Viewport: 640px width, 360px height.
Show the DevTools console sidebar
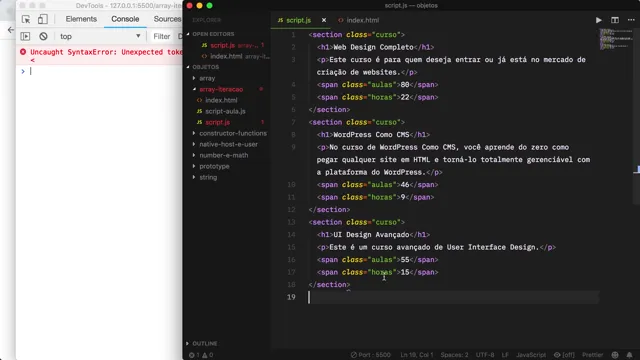coord(25,36)
